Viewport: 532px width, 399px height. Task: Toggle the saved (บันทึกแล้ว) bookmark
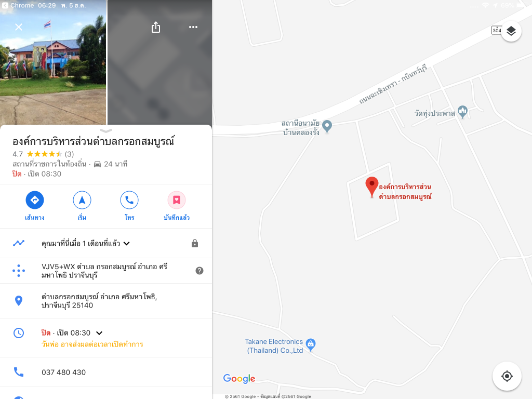tap(177, 200)
